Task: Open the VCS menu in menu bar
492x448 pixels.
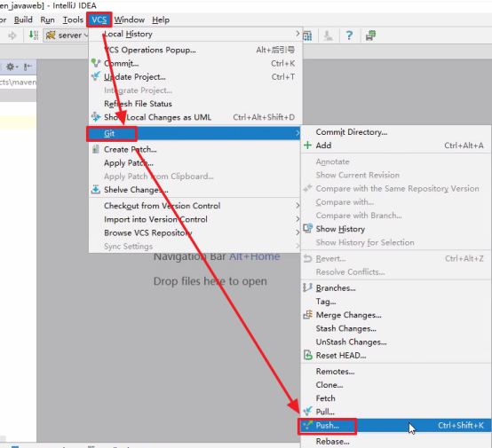Action: [x=99, y=20]
